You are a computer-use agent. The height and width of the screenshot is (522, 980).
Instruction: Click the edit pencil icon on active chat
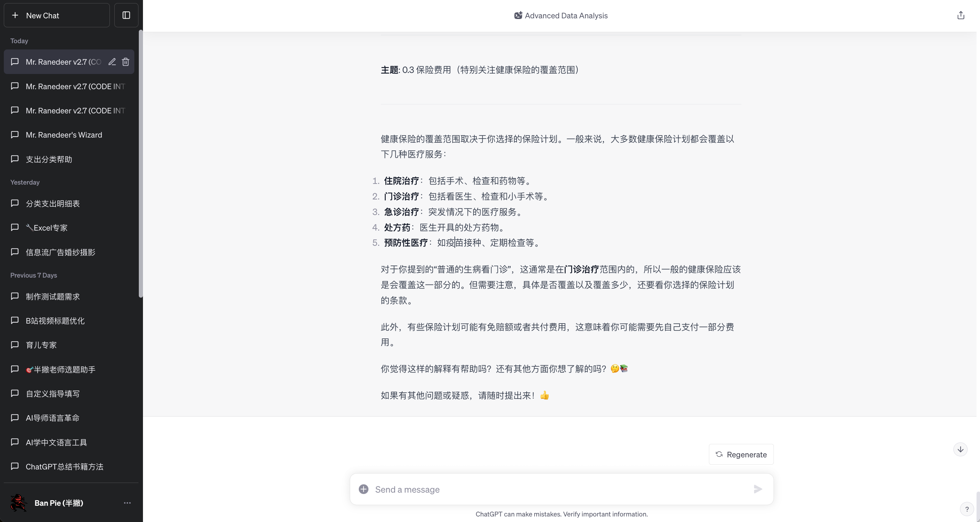(112, 62)
